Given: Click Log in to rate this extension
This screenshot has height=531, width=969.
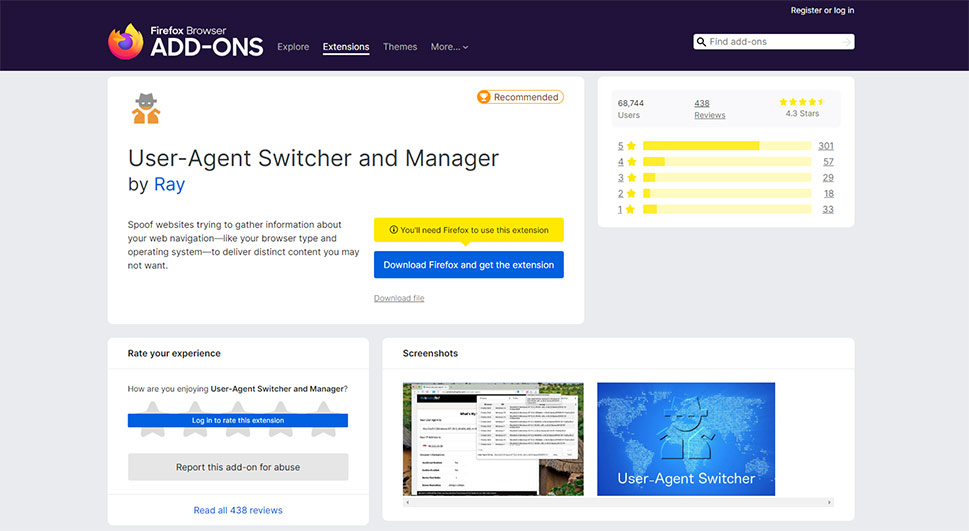Looking at the screenshot, I should click(238, 420).
